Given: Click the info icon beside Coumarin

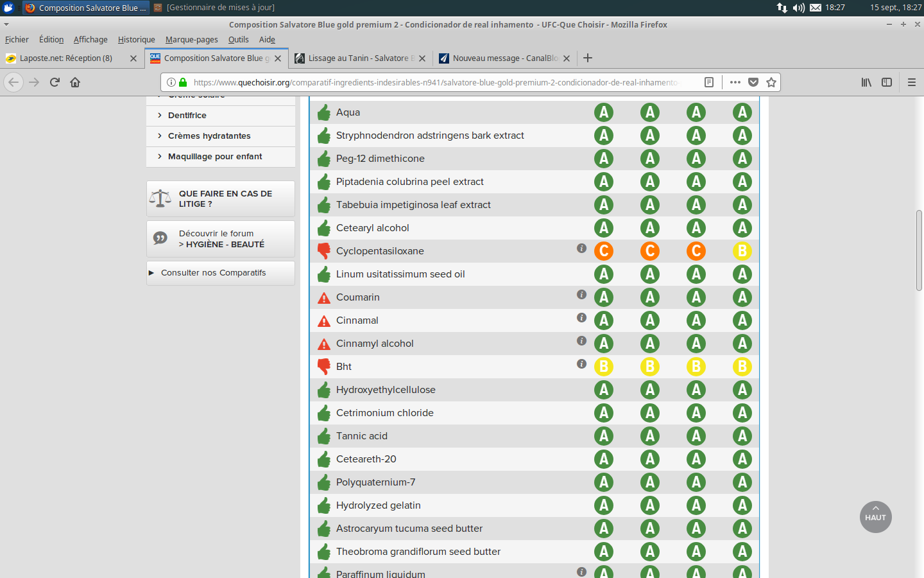Looking at the screenshot, I should click(581, 294).
